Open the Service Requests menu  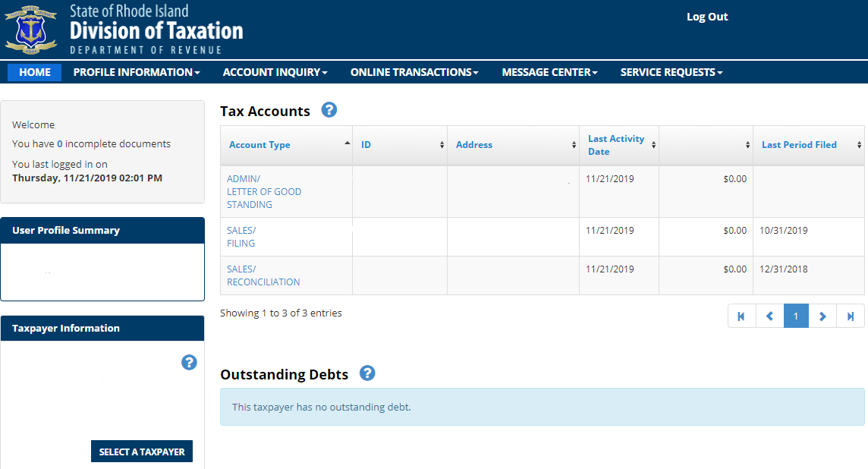tap(671, 72)
